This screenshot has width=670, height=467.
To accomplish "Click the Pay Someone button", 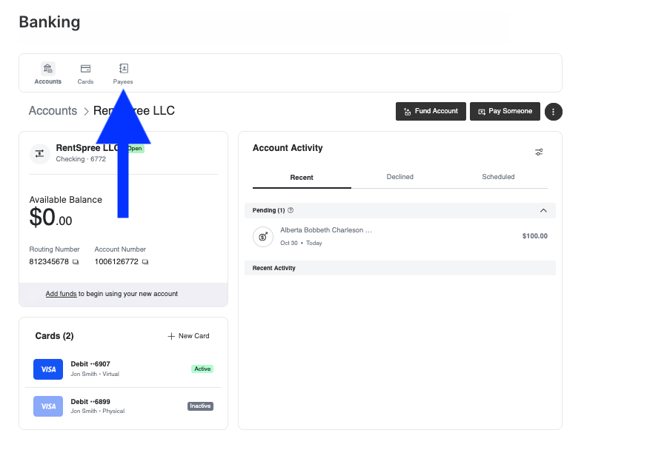I will point(505,112).
